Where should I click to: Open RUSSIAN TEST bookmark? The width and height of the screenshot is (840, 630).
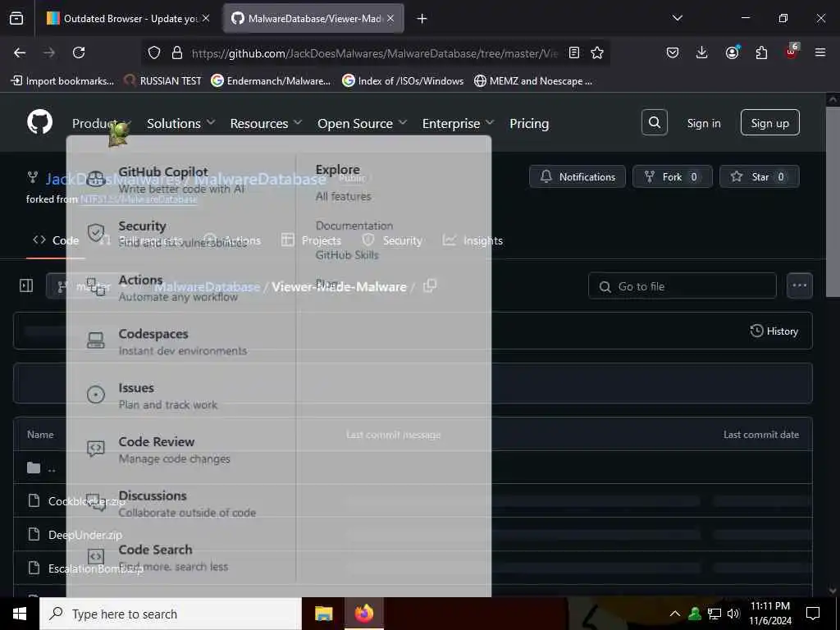tap(163, 81)
